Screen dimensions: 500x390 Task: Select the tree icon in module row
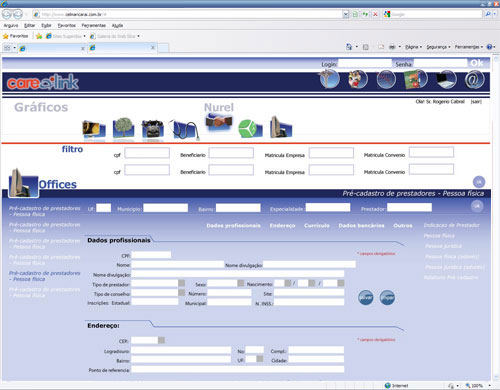tap(123, 128)
